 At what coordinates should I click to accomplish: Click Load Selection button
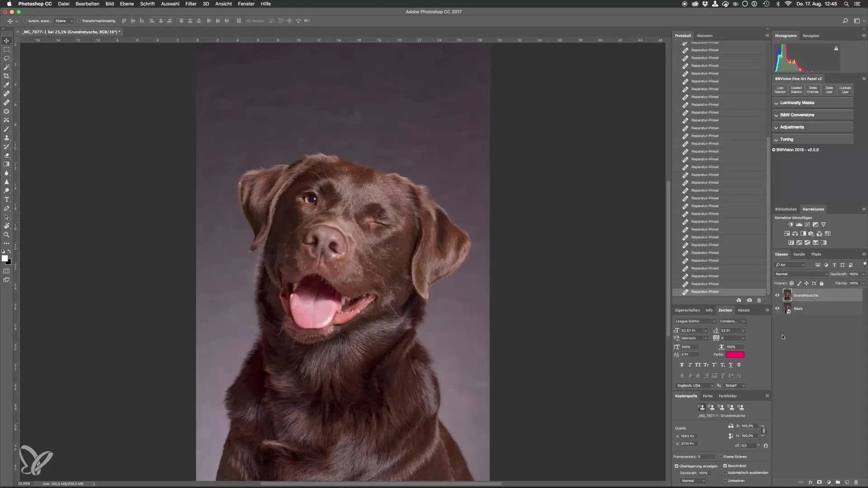[x=780, y=89]
